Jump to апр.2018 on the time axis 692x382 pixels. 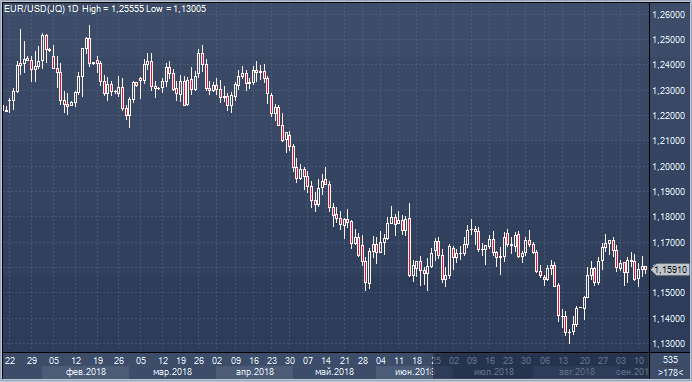(255, 372)
